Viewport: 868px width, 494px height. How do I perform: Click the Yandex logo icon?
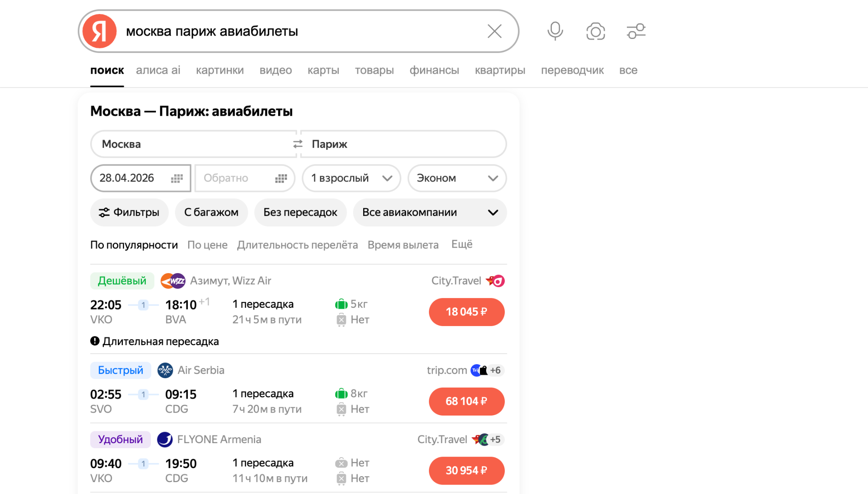click(x=100, y=31)
